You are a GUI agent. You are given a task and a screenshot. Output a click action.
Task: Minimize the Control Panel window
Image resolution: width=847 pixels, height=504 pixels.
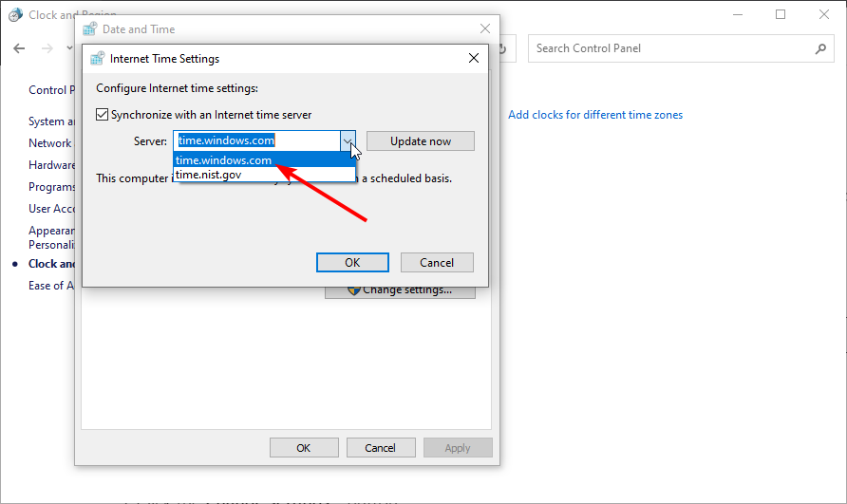[738, 14]
